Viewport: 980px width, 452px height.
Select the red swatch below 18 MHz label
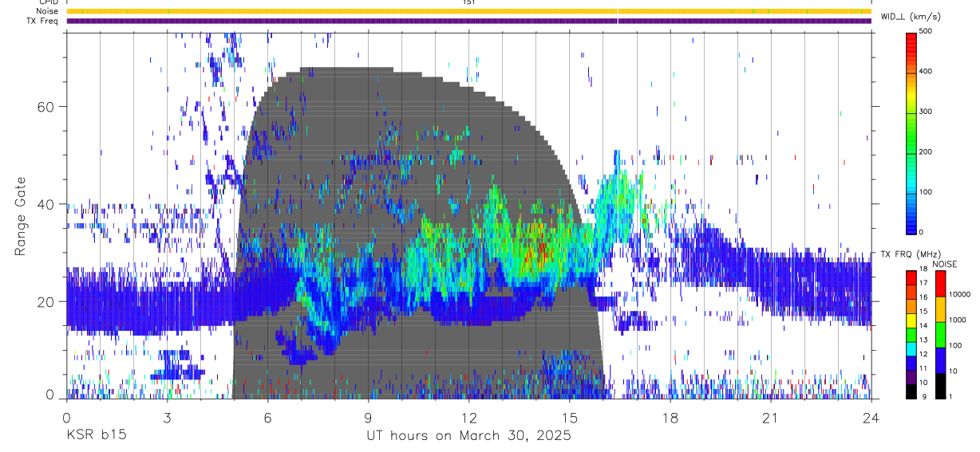pyautogui.click(x=911, y=277)
